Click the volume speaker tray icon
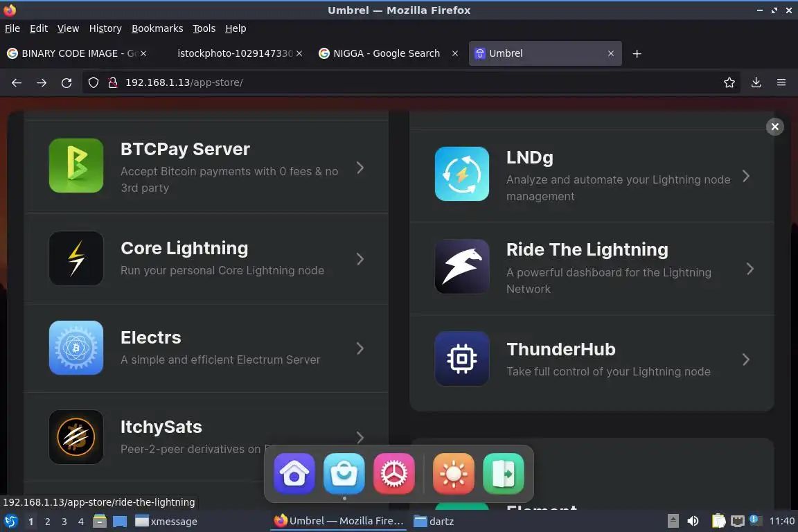 [x=693, y=521]
